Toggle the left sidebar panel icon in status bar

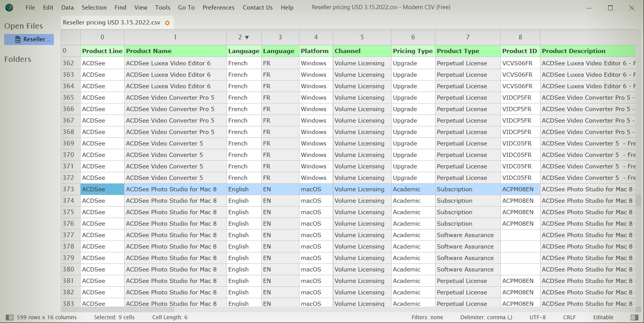tap(10, 317)
